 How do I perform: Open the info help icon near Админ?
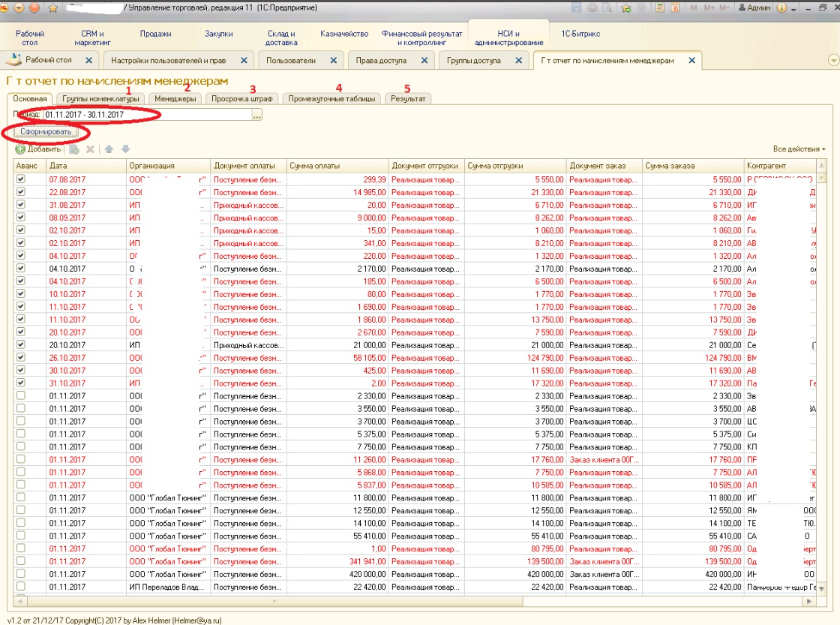pyautogui.click(x=781, y=8)
